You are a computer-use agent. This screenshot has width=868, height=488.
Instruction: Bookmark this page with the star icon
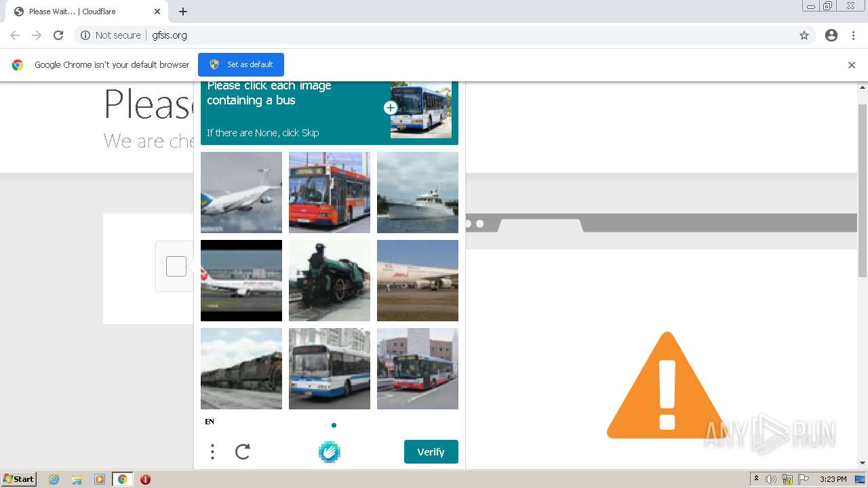point(804,35)
